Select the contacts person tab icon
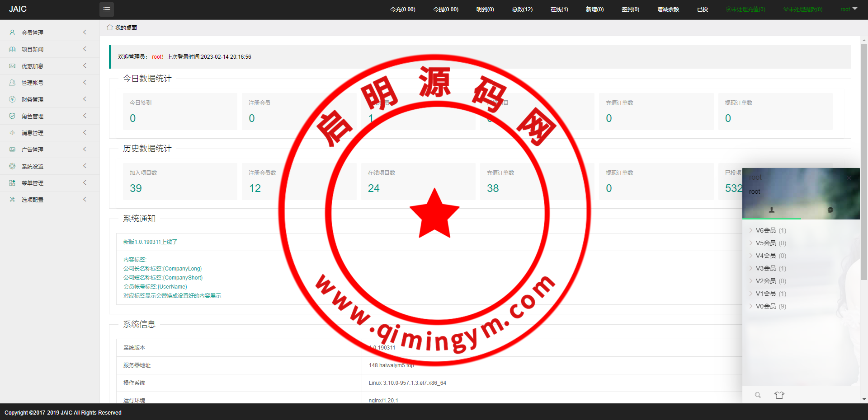This screenshot has width=868, height=420. tap(772, 210)
